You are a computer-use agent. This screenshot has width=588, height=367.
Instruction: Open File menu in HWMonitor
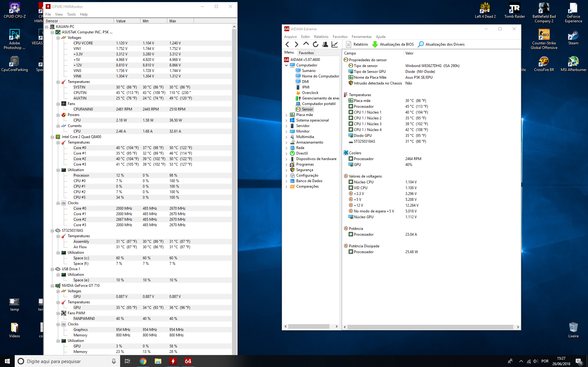coord(48,14)
